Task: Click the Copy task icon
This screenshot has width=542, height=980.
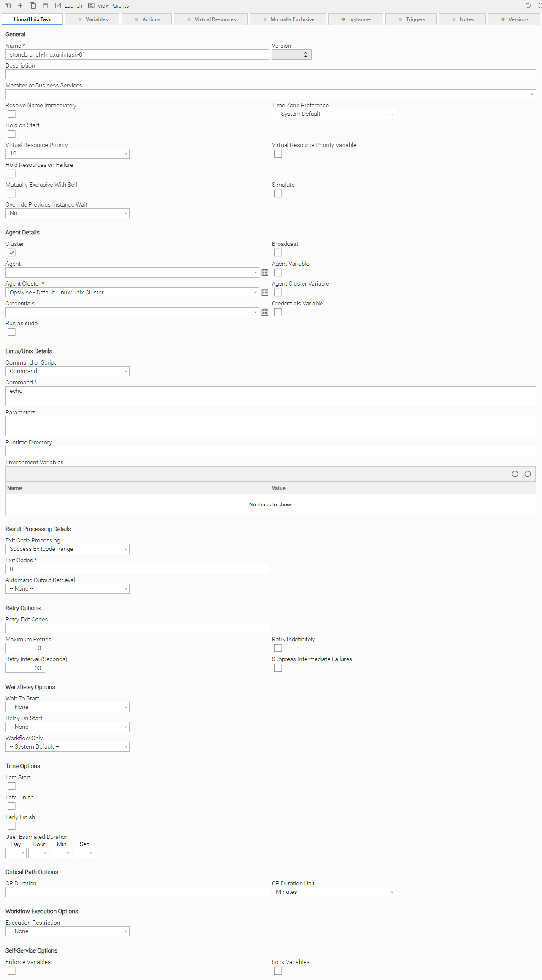Action: coord(33,5)
